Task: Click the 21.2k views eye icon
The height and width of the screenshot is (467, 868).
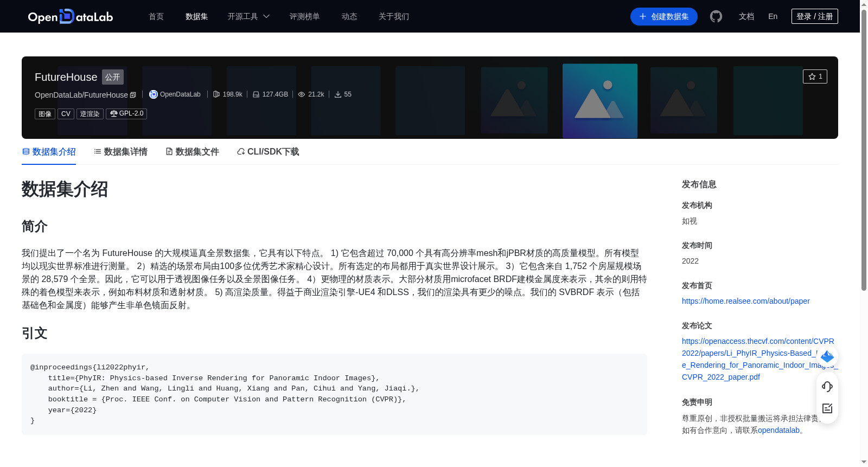Action: click(x=302, y=94)
